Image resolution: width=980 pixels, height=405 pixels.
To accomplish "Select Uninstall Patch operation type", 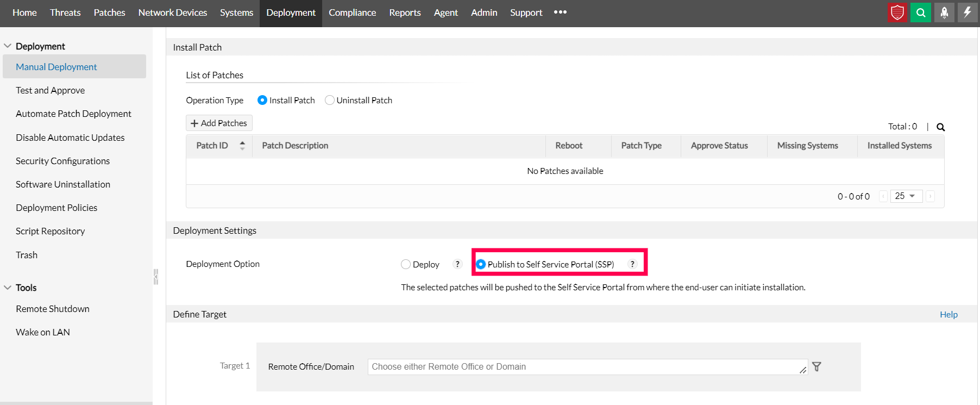I will point(329,100).
